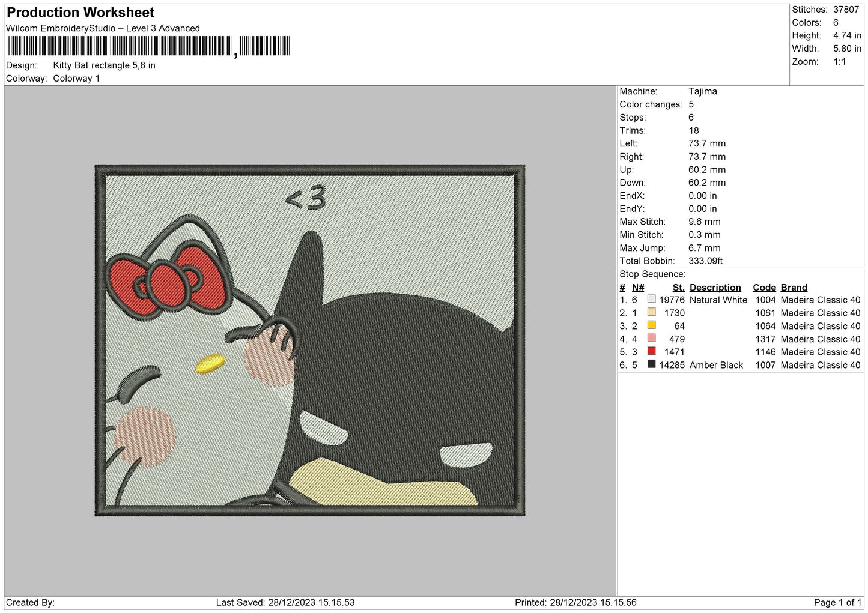
Task: Click stitch count 14285 in row 6
Action: coord(672,365)
